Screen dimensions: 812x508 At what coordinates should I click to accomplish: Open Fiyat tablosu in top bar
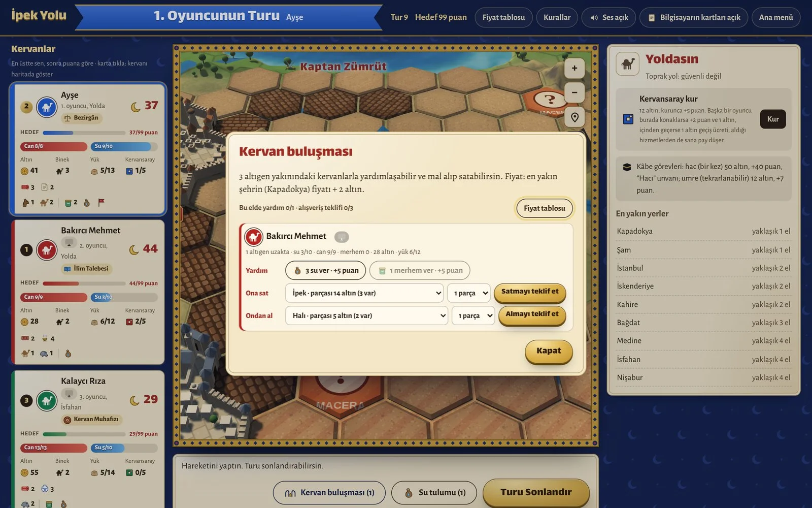point(503,17)
